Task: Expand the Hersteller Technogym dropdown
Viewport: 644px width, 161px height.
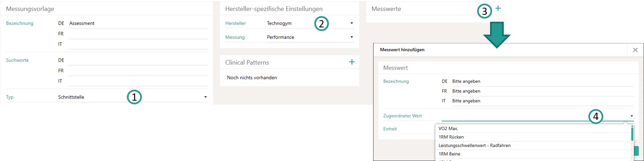Action: click(310, 23)
